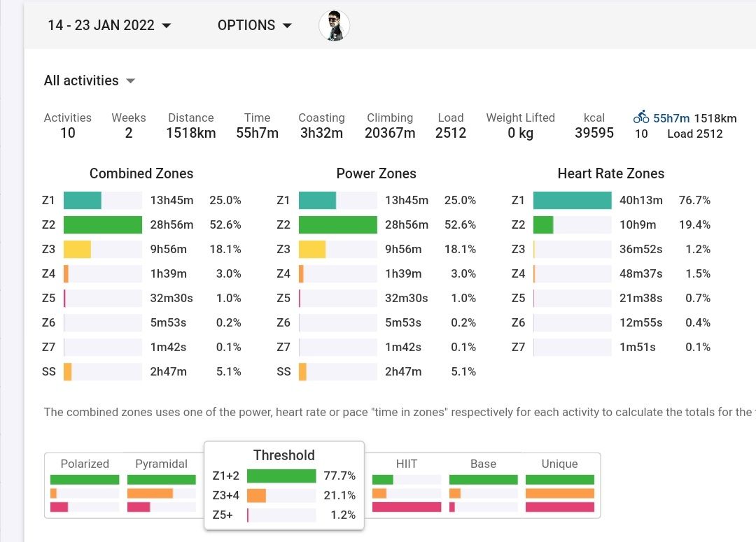Expand the OPTIONS menu
Screen dimensions: 756x542
[255, 25]
